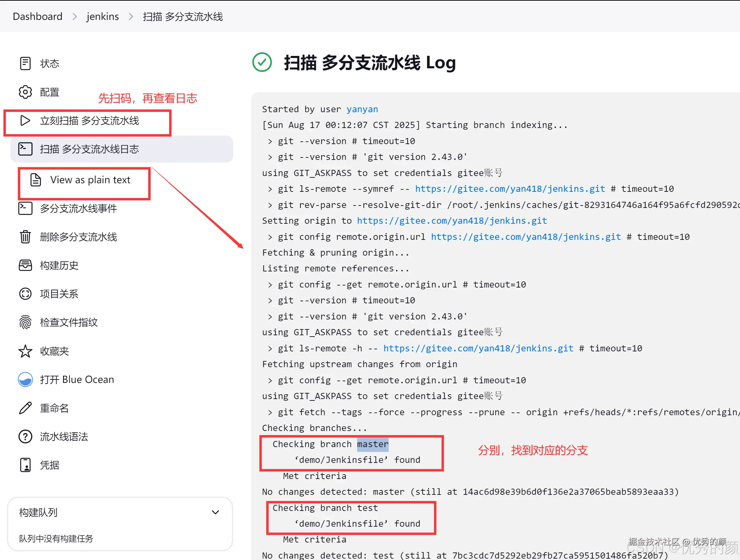Open breadcrumb chevron after jenkins
This screenshot has width=740, height=560.
[x=131, y=16]
